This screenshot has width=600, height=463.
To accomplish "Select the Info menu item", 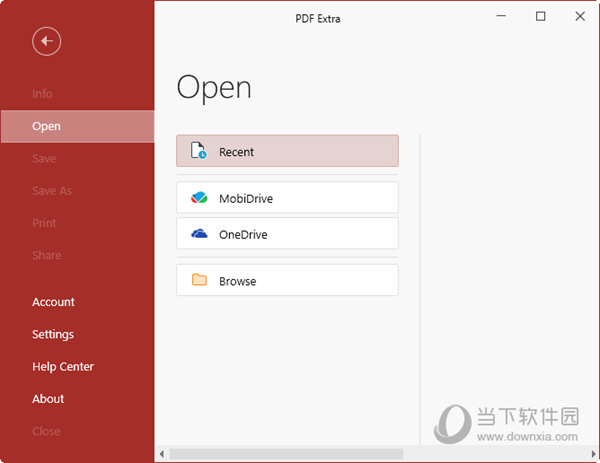I will [42, 94].
